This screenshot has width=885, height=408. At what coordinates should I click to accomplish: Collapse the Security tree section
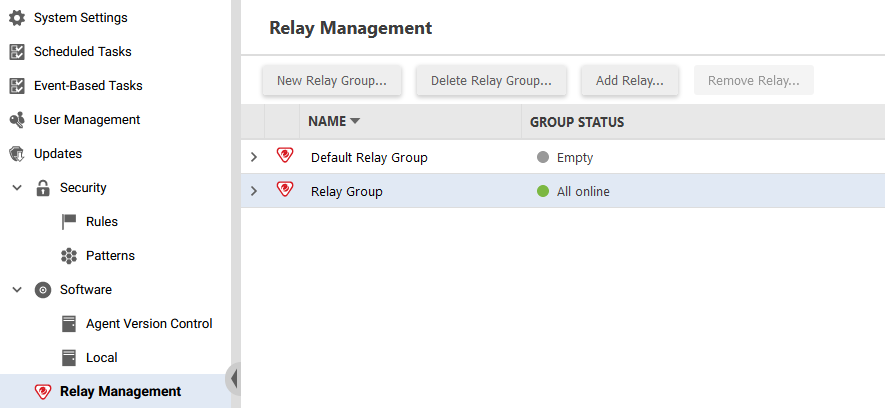tap(17, 188)
